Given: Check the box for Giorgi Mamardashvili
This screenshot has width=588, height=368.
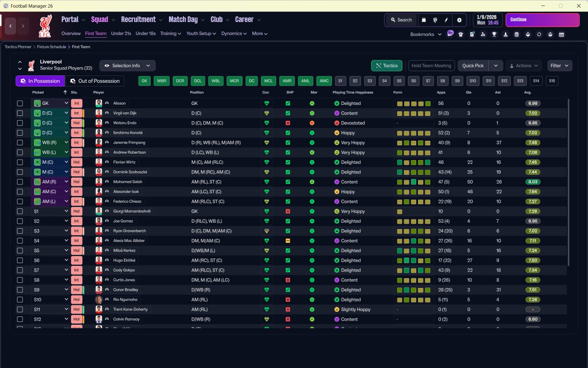Looking at the screenshot, I should pos(20,211).
